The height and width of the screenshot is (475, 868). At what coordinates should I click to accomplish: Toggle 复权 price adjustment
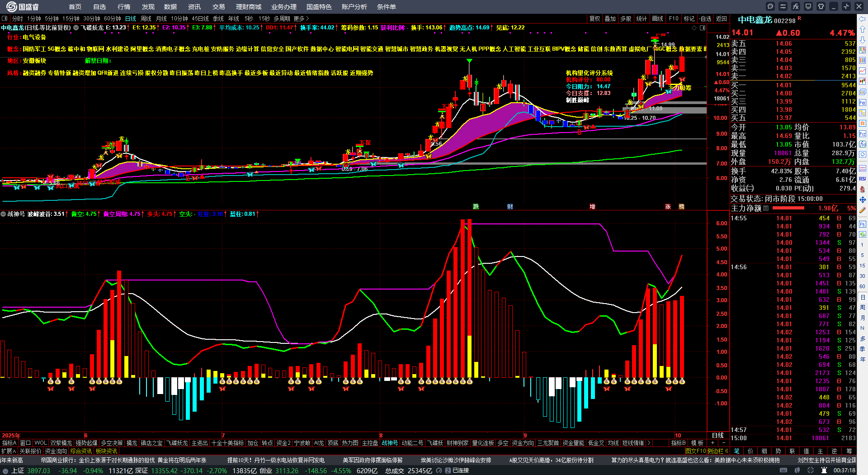595,19
